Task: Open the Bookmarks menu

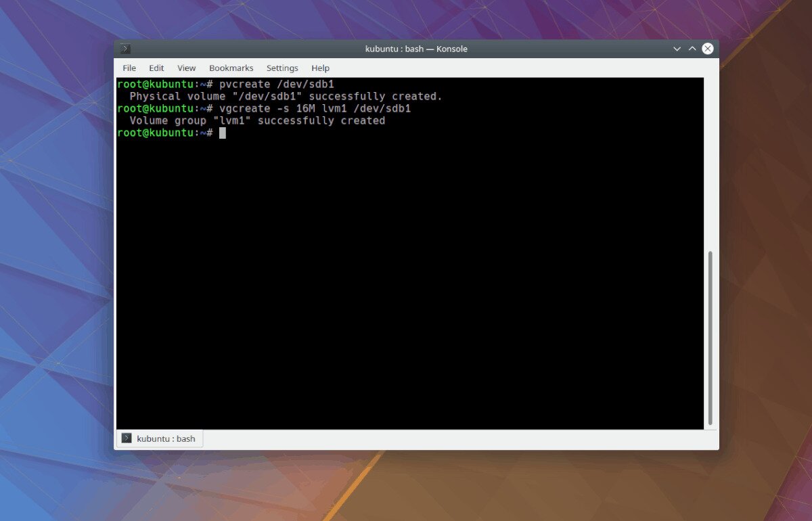Action: pos(231,68)
